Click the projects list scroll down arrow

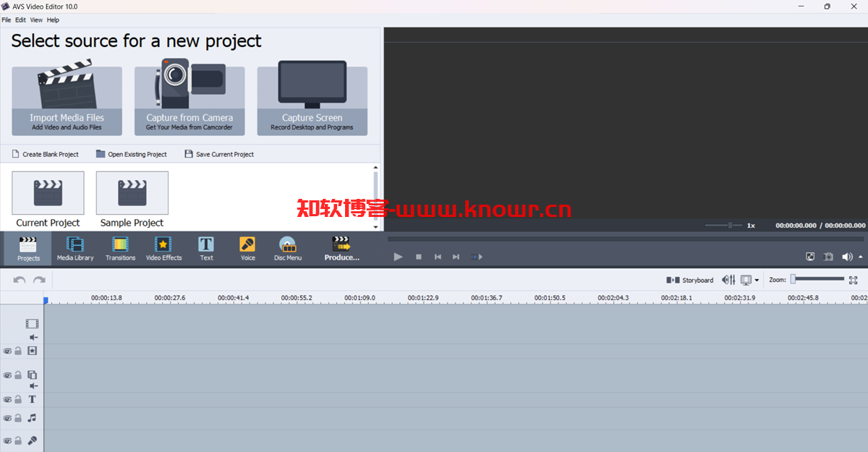point(375,226)
